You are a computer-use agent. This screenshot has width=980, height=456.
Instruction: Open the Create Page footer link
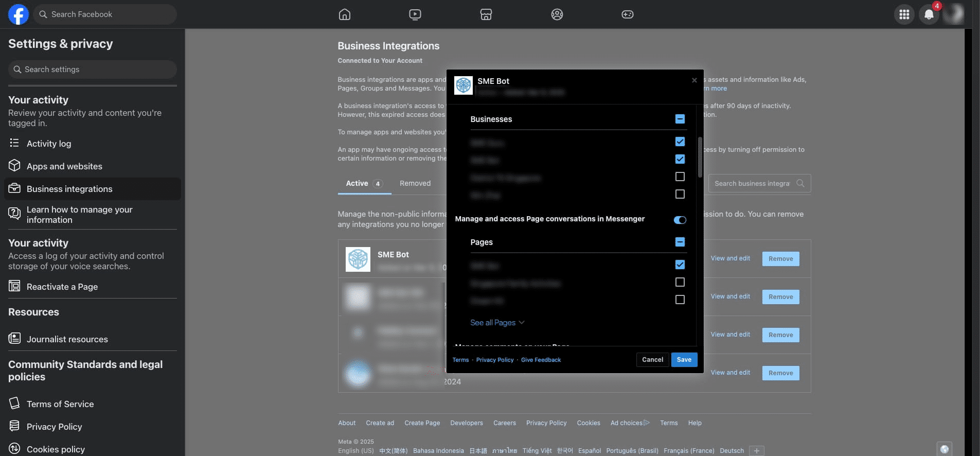[422, 423]
